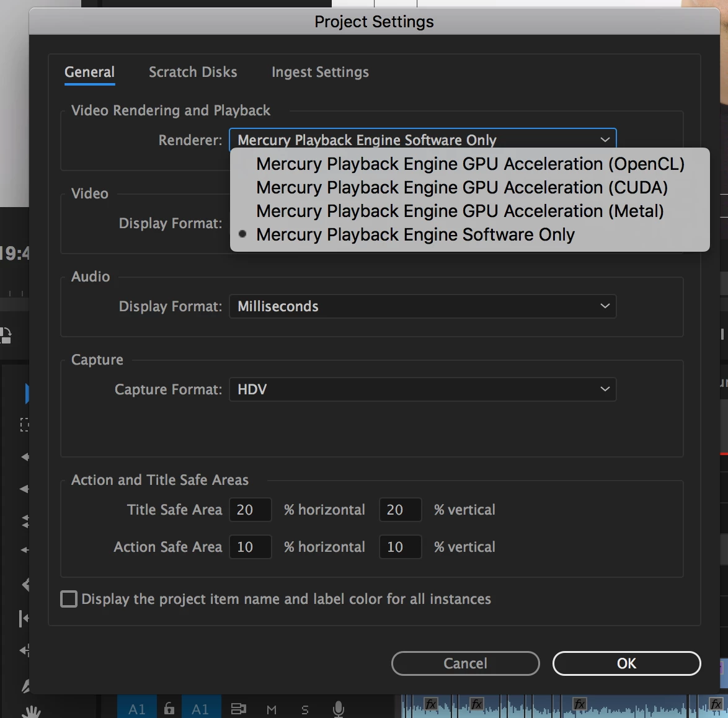The height and width of the screenshot is (718, 728).
Task: Solo track A1 with the S button
Action: (x=305, y=709)
